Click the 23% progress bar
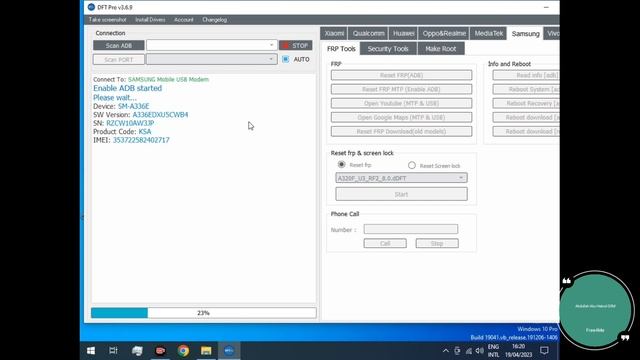Screen dimensions: 640x360 tap(204, 313)
